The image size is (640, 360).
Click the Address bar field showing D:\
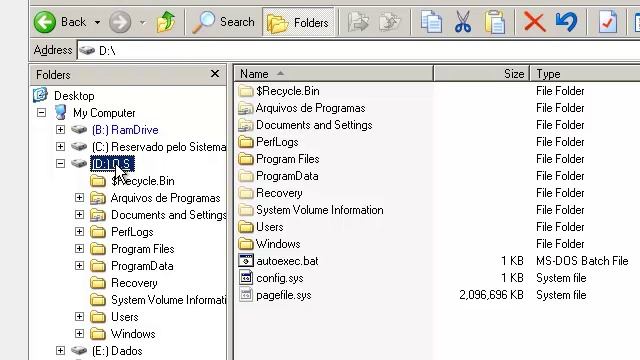pos(358,51)
